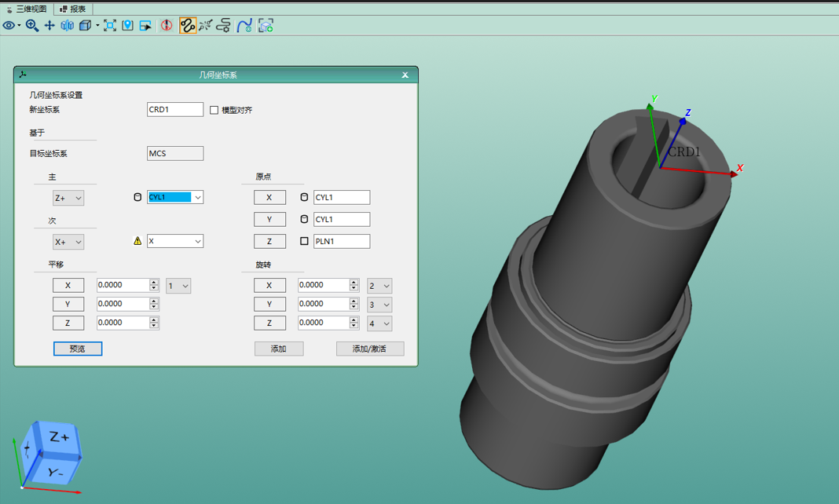This screenshot has width=839, height=504.
Task: Click the fit-to-screen zoom icon
Action: (x=110, y=25)
